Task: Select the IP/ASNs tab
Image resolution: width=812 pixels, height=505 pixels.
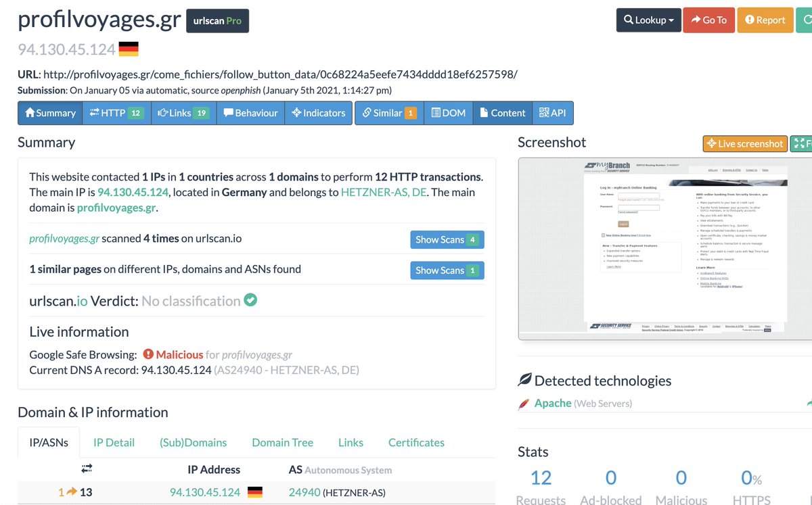Action: pos(49,442)
